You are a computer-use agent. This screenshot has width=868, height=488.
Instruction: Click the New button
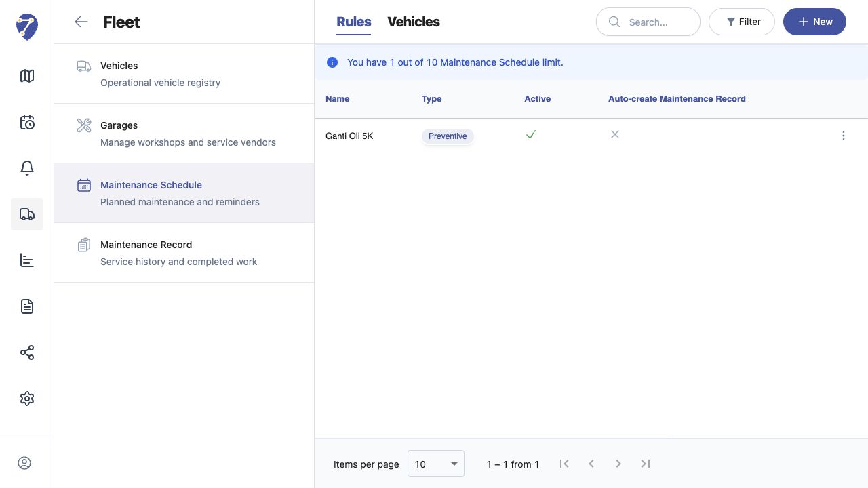(814, 22)
